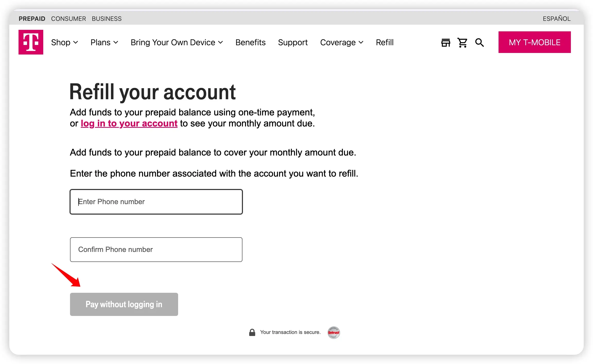Switch to the Business tab
This screenshot has width=593, height=364.
107,19
